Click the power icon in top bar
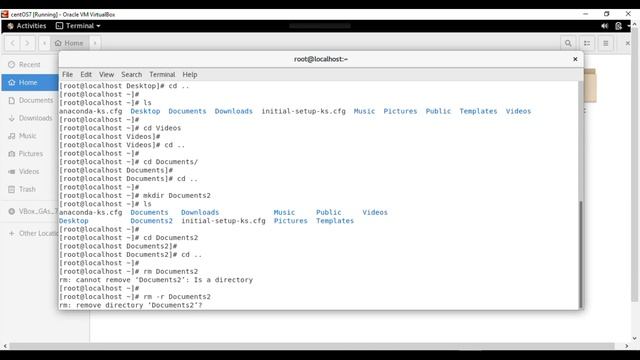Viewport: 640px width, 360px height. [x=618, y=26]
